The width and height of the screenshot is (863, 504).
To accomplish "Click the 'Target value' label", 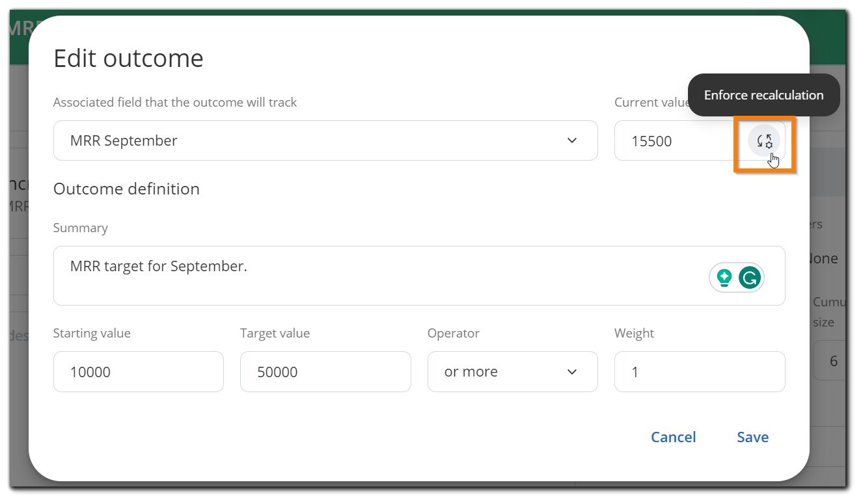I will point(275,333).
